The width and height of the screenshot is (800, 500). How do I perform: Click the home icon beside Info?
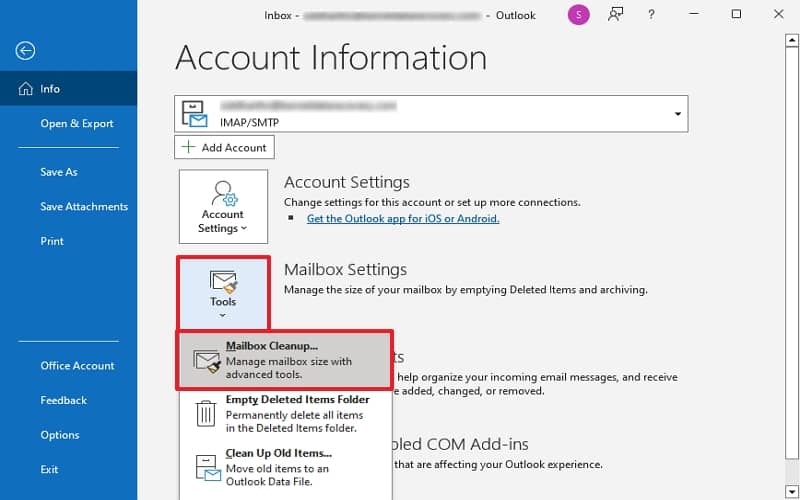click(25, 89)
